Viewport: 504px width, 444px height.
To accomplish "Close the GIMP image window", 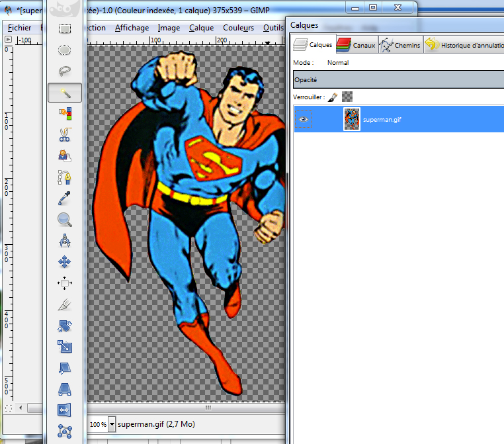I will [x=398, y=8].
